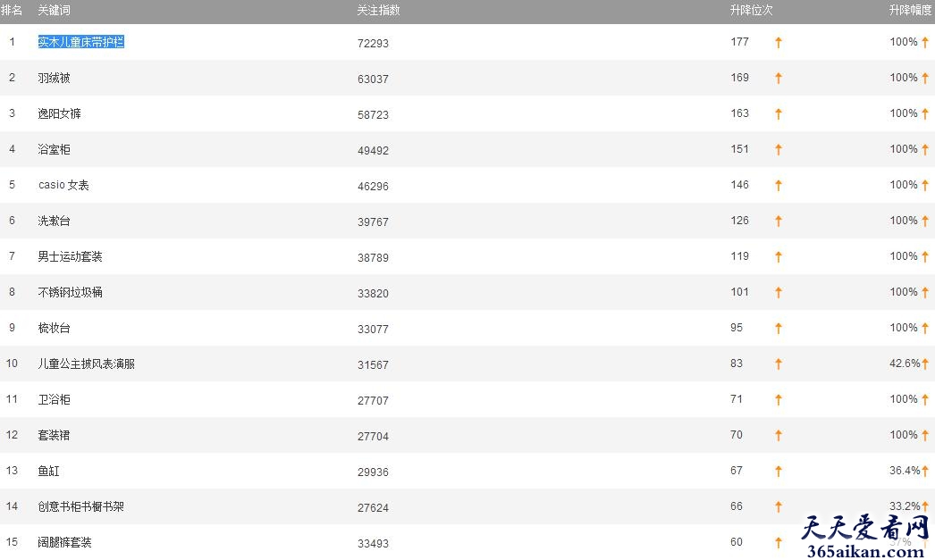935x560 pixels.
Task: Click the rise arrow next to 146 in the casio 女表 row
Action: click(779, 185)
